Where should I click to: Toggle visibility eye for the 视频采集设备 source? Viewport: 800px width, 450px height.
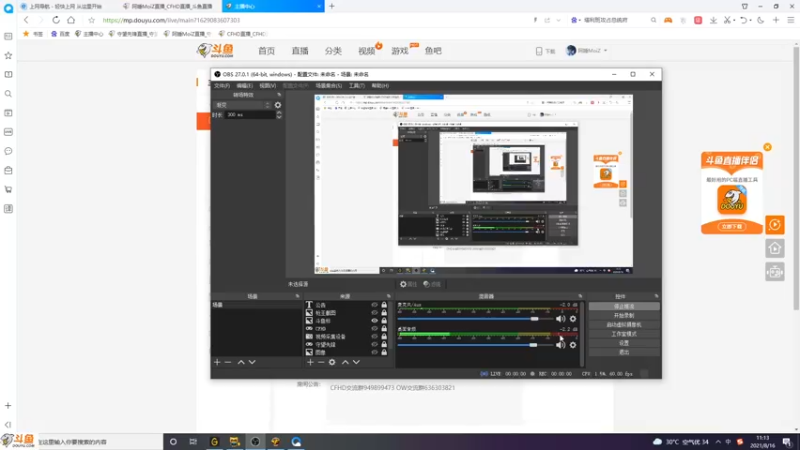point(374,336)
